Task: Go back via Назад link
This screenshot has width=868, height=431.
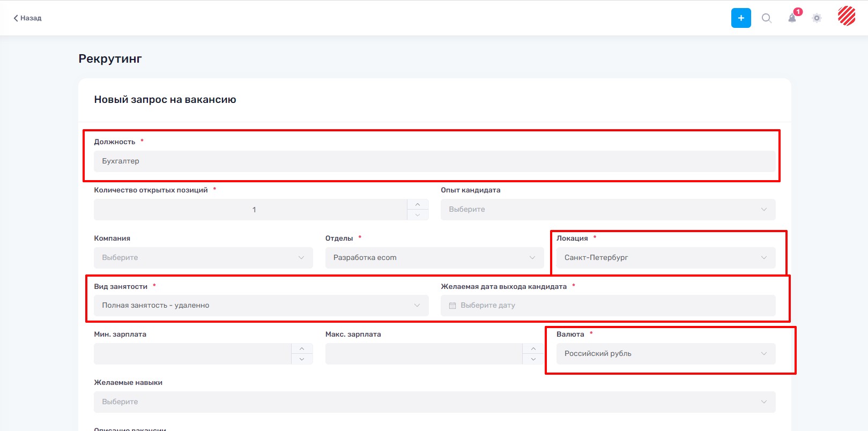Action: [27, 18]
